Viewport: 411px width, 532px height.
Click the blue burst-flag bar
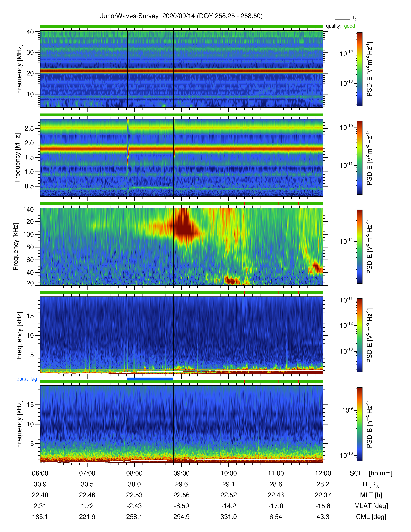click(x=150, y=379)
